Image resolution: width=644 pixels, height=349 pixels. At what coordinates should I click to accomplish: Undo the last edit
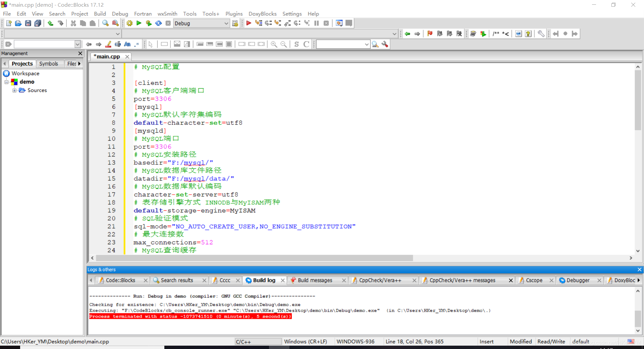coord(51,23)
